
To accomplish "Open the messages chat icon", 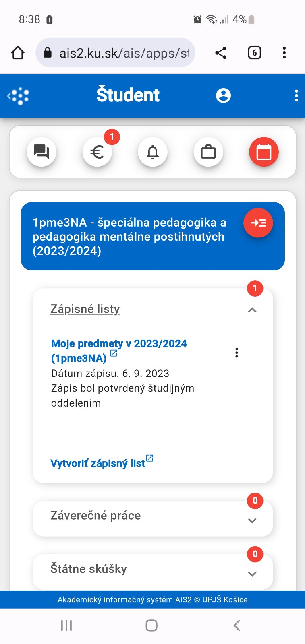I will tap(41, 152).
